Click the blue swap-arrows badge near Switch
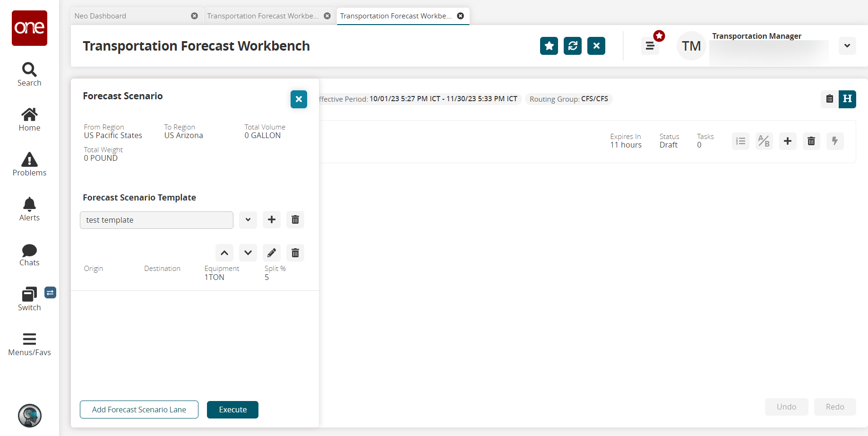This screenshot has height=436, width=868. (x=51, y=293)
